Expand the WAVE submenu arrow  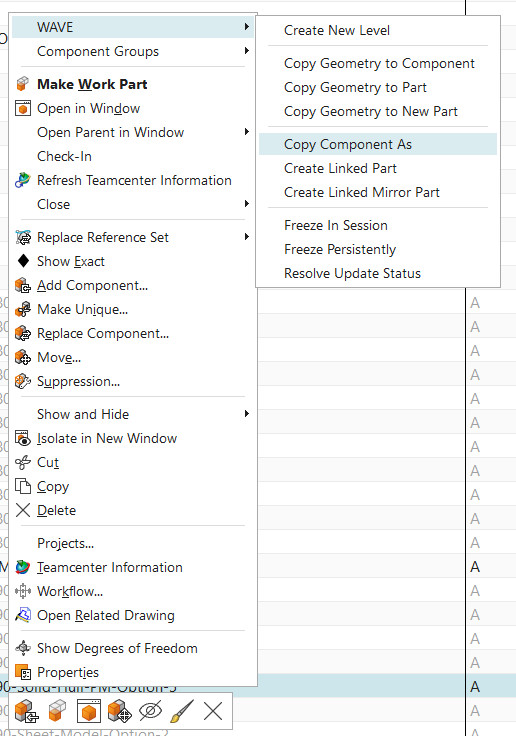pyautogui.click(x=246, y=27)
